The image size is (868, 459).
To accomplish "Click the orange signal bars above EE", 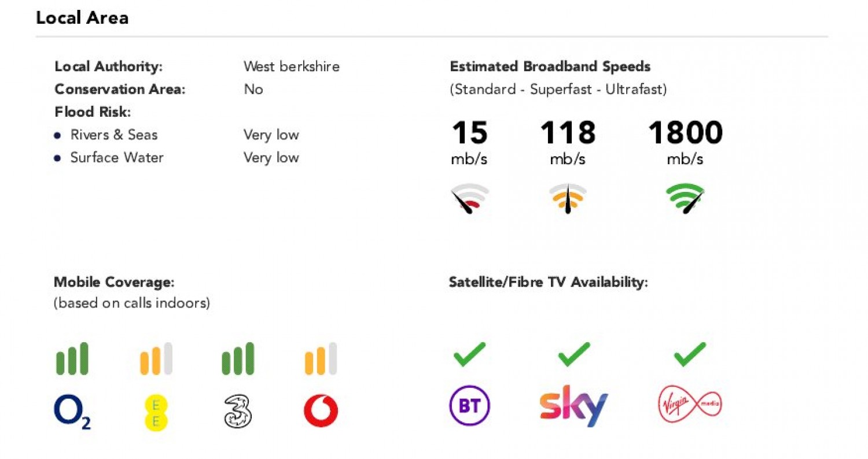I will [x=156, y=359].
